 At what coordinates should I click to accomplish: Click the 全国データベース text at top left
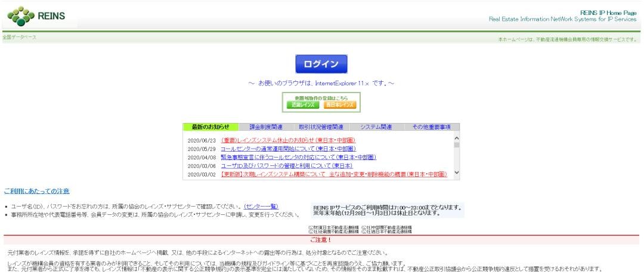[x=19, y=37]
